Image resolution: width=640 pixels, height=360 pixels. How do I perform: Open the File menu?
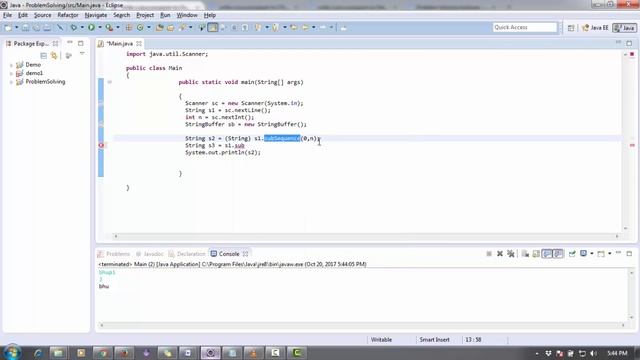point(7,15)
